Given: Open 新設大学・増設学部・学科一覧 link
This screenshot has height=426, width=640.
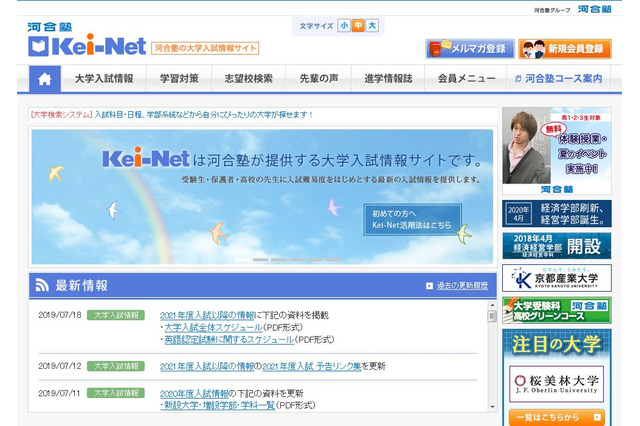Looking at the screenshot, I should click(x=218, y=406).
